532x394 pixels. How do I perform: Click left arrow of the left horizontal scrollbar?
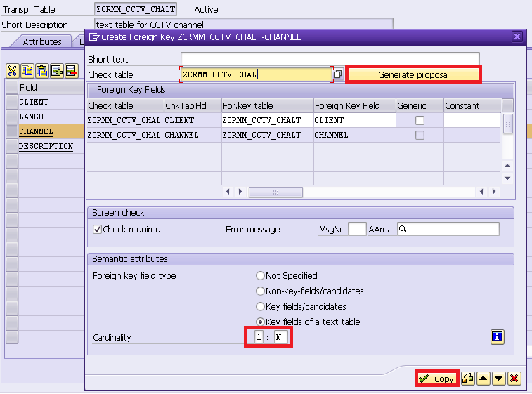tap(228, 192)
